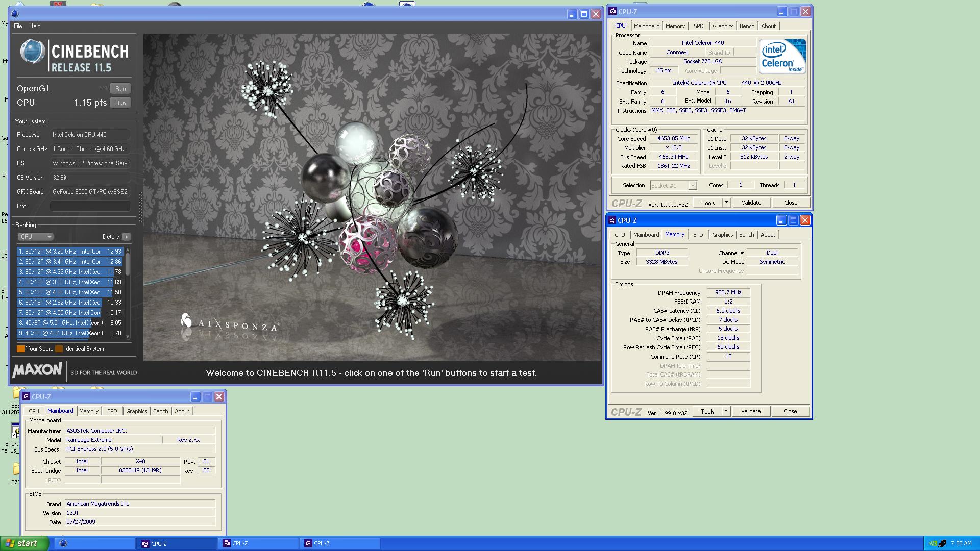Open Memory tab in CPU-Z Mainboard window

[89, 411]
